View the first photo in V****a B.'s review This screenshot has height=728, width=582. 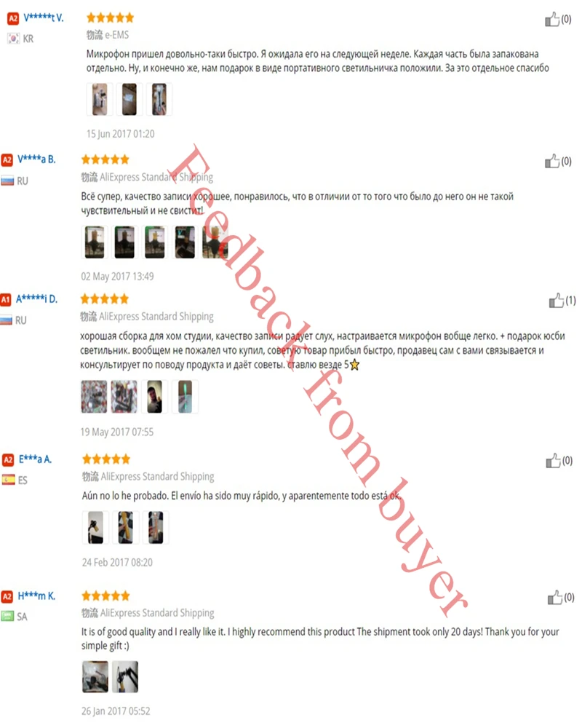[95, 242]
